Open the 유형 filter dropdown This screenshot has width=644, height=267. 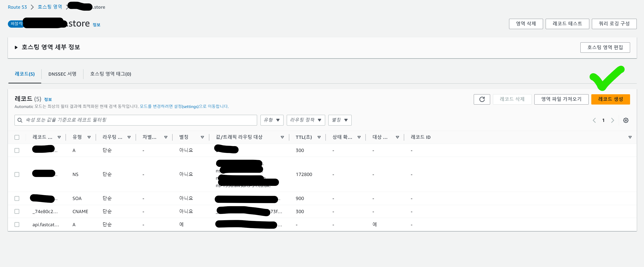point(271,120)
